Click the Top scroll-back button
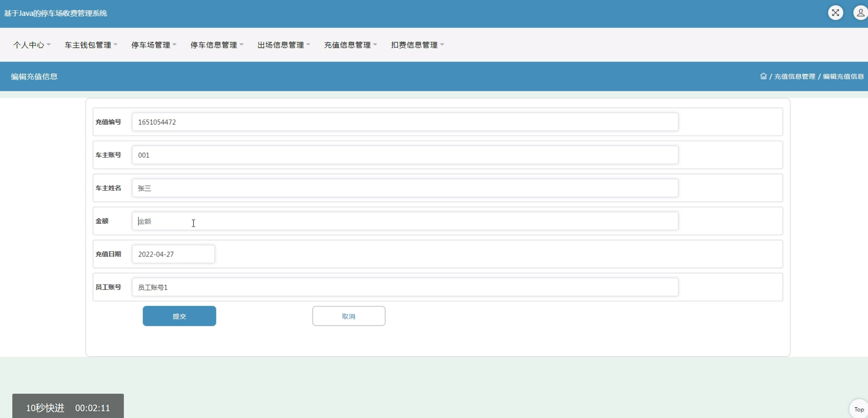 coord(859,409)
